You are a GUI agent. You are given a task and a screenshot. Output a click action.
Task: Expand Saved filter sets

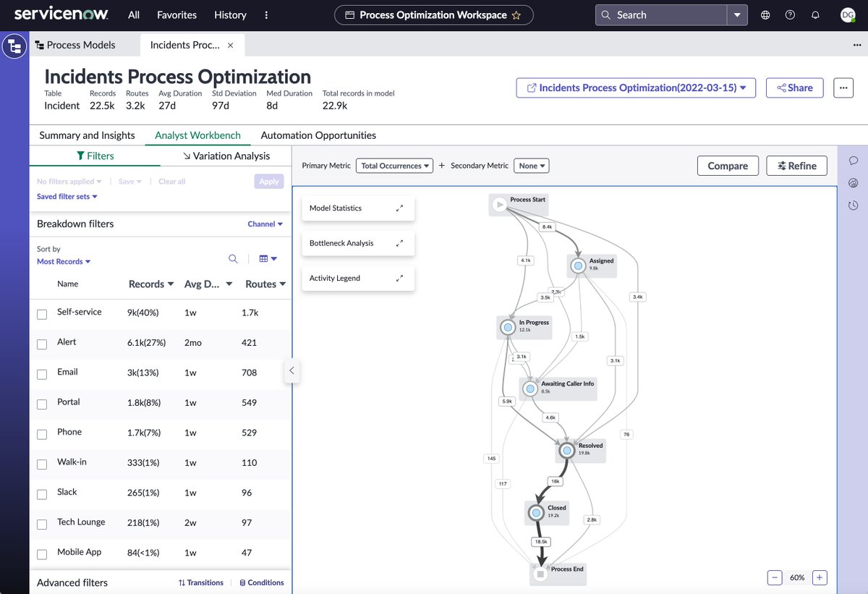67,197
